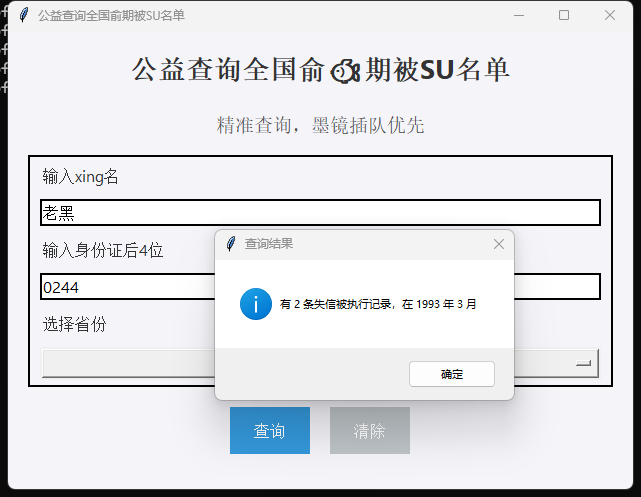Viewport: 641px width, 497px height.
Task: Click the blue info icon in dialog
Action: pyautogui.click(x=256, y=304)
